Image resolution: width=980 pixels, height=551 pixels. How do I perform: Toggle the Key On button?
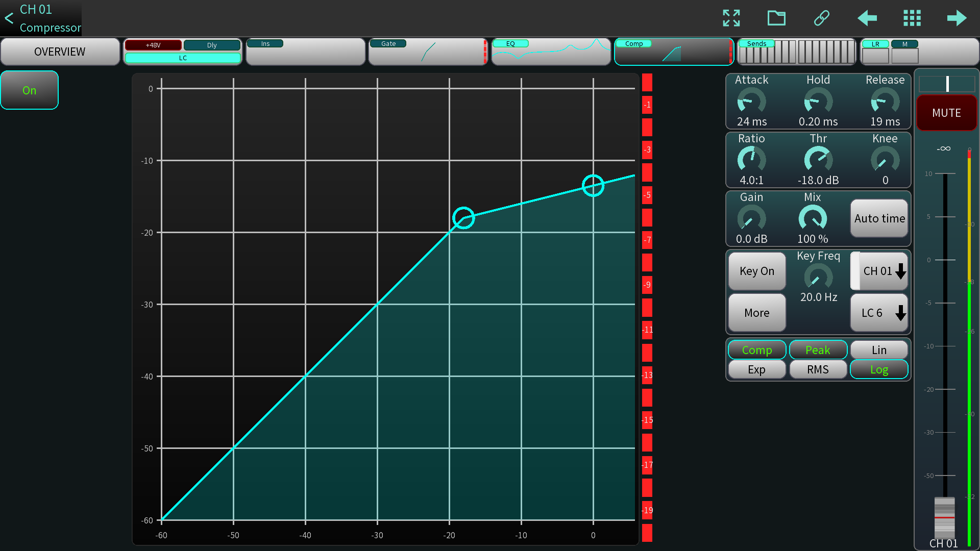[757, 271]
